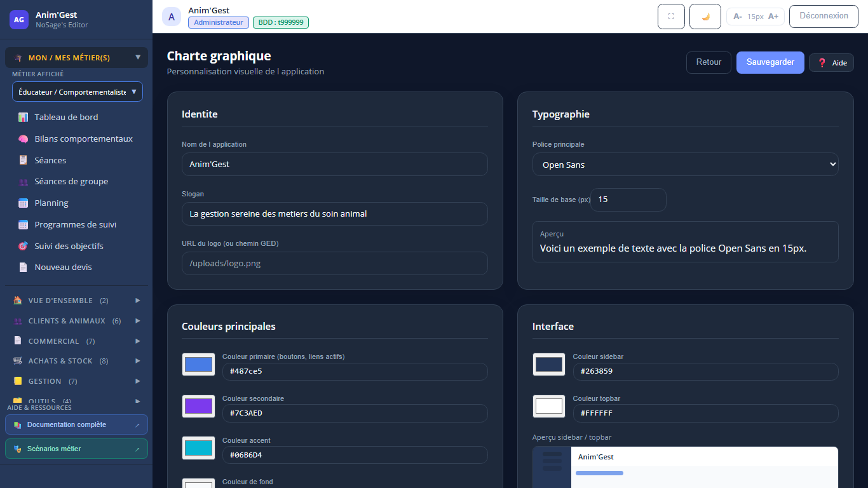
Task: Click the Sauvegarder button
Action: pyautogui.click(x=770, y=62)
